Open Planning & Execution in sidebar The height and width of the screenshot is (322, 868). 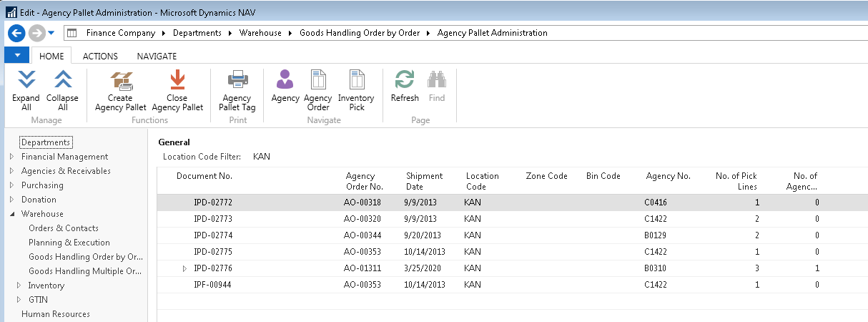[x=69, y=243]
